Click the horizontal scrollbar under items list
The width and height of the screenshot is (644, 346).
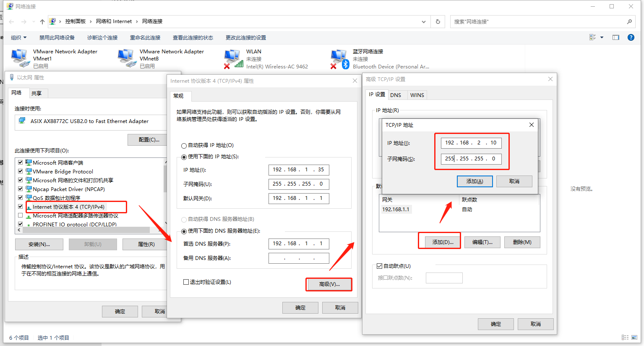[84, 230]
